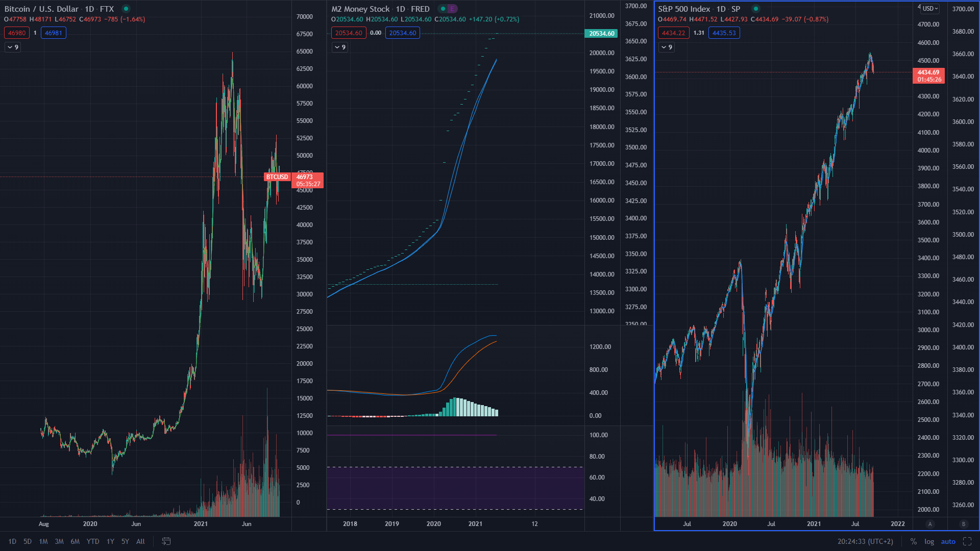Open the USD currency dropdown

coord(930,9)
